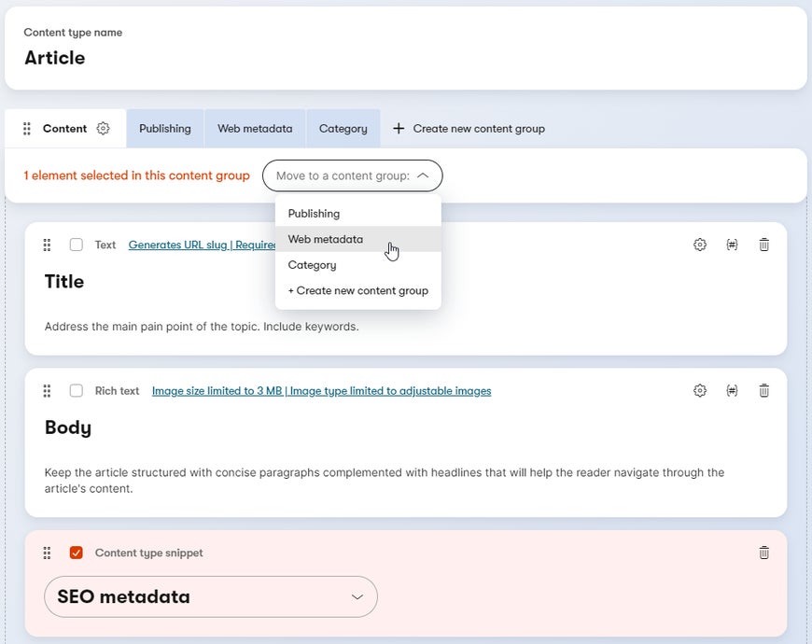The height and width of the screenshot is (644, 812).
Task: View the Body element's codename
Action: point(733,390)
